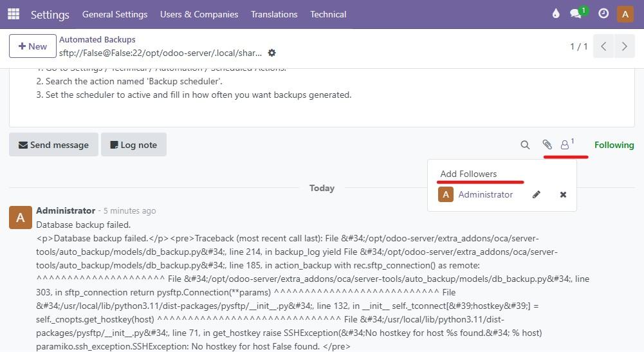
Task: Open the Translations menu
Action: pos(274,14)
